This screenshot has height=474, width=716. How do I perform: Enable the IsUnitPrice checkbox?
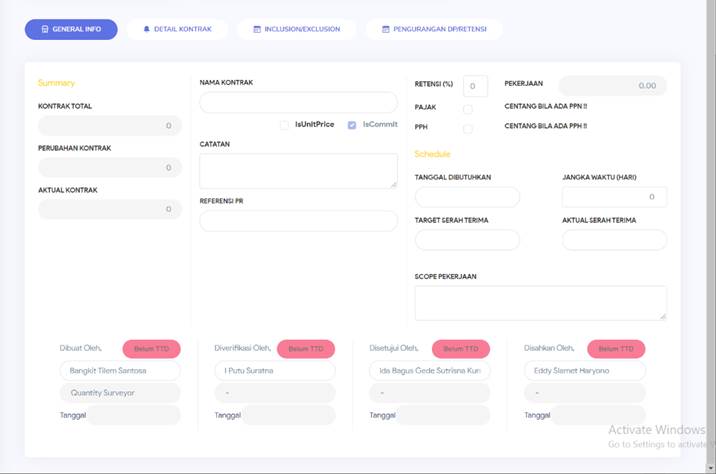pos(285,125)
